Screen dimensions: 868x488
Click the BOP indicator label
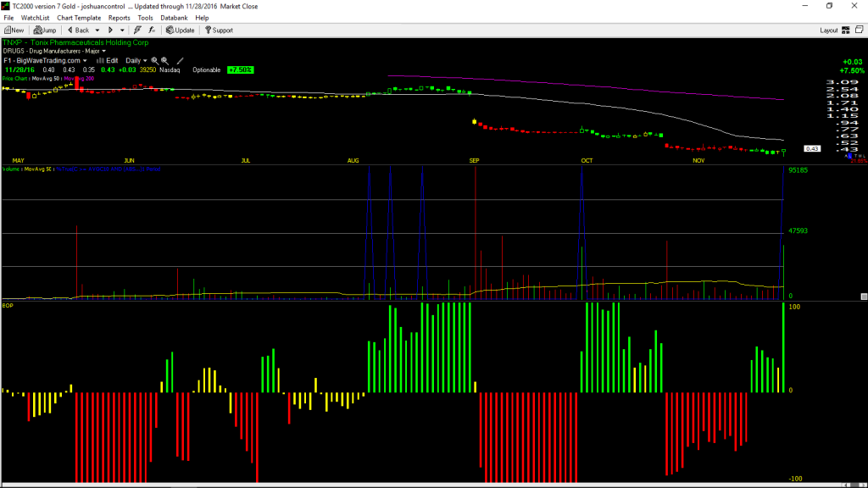click(8, 305)
